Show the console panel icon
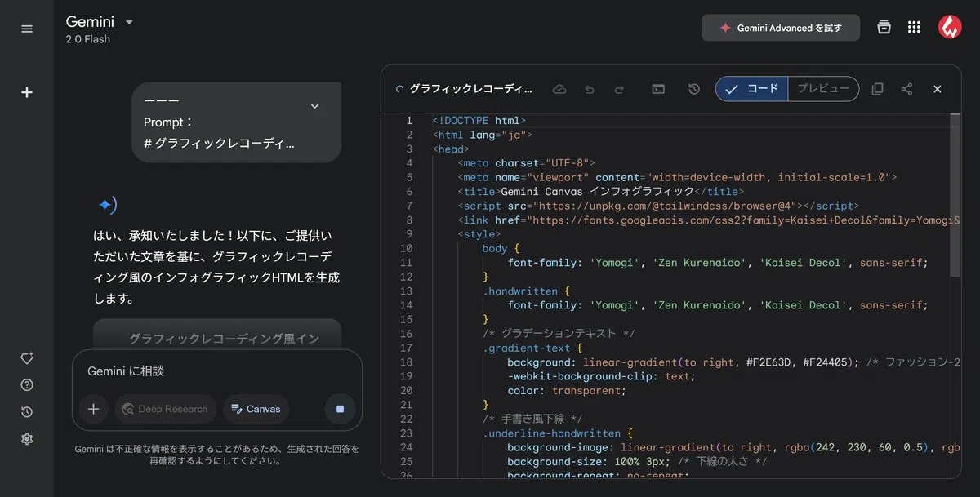 point(658,89)
